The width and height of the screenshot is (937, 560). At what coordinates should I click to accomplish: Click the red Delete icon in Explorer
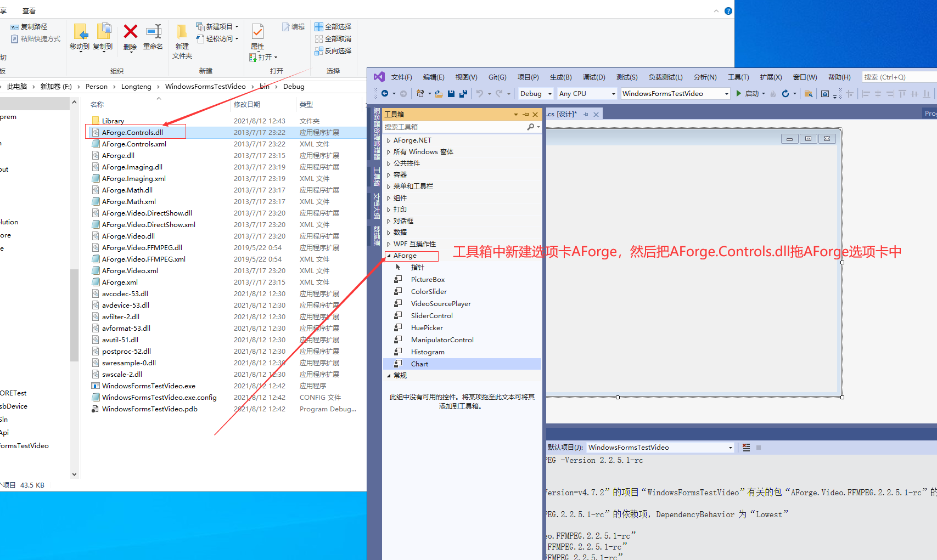(x=130, y=31)
